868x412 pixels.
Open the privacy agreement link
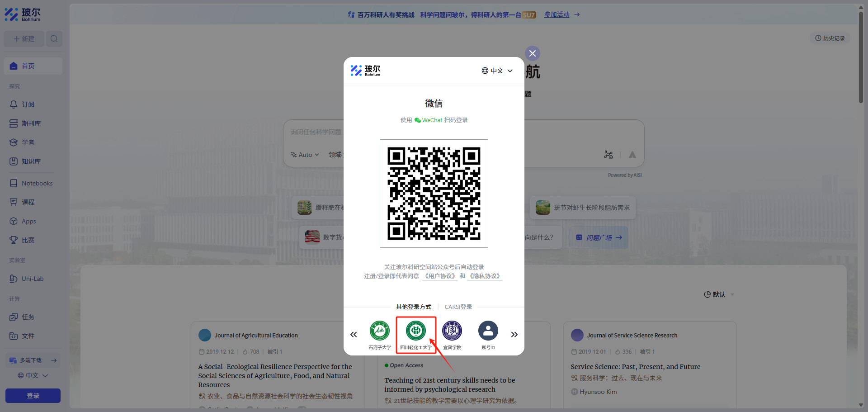coord(485,276)
